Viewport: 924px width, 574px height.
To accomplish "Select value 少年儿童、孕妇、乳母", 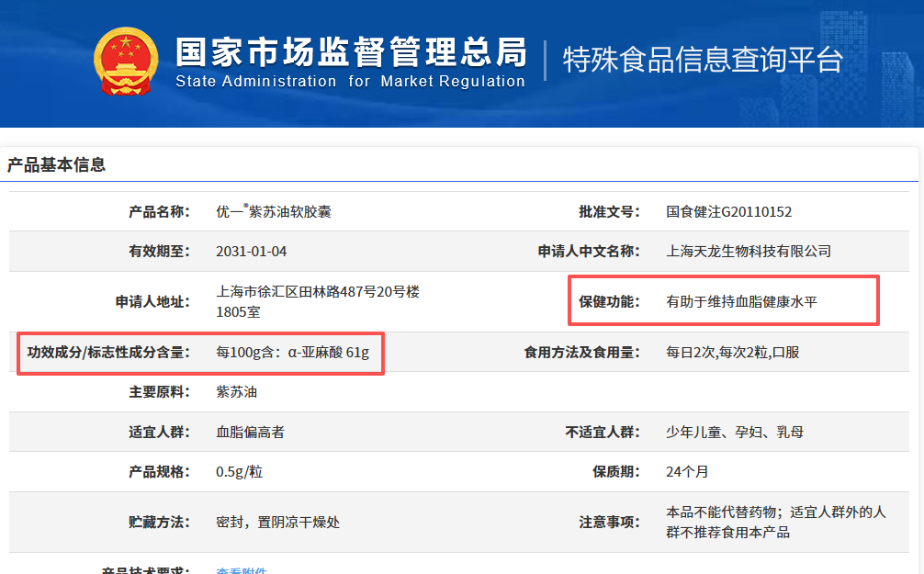I will (735, 432).
